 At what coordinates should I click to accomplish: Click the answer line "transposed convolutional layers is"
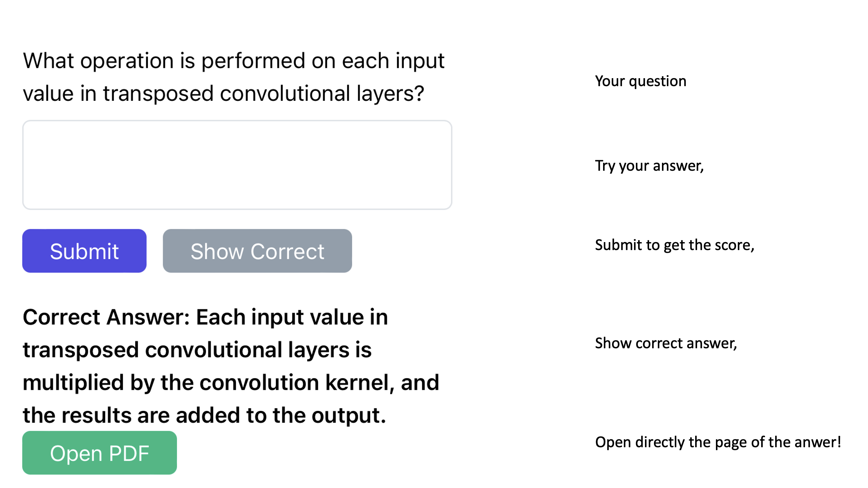pos(197,350)
